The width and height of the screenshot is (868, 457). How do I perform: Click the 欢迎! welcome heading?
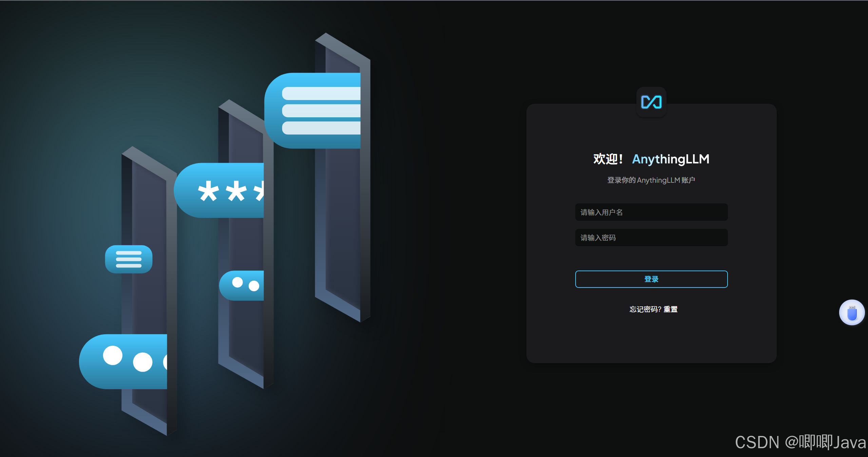click(608, 159)
